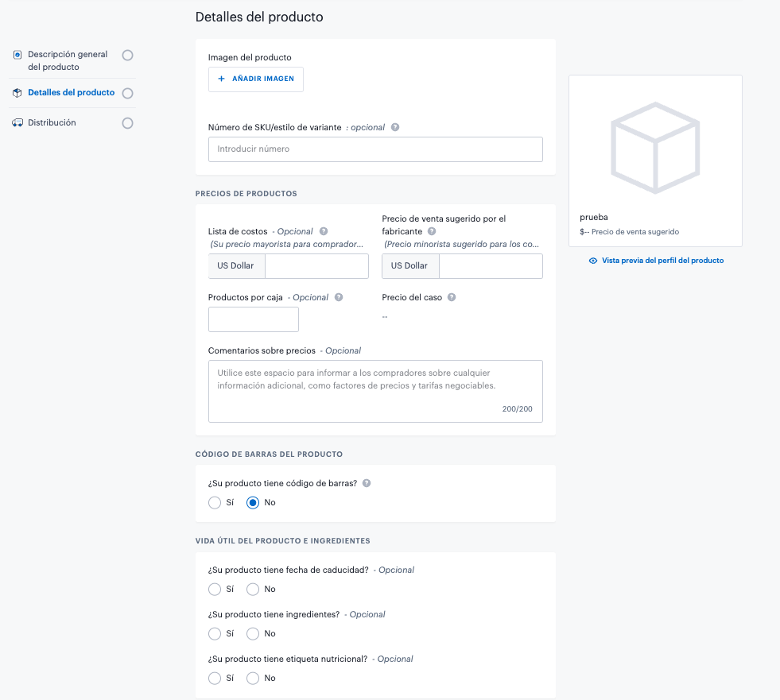Screen dimensions: 780x700
Task: Go to Distribución section in sidebar
Action: point(52,123)
